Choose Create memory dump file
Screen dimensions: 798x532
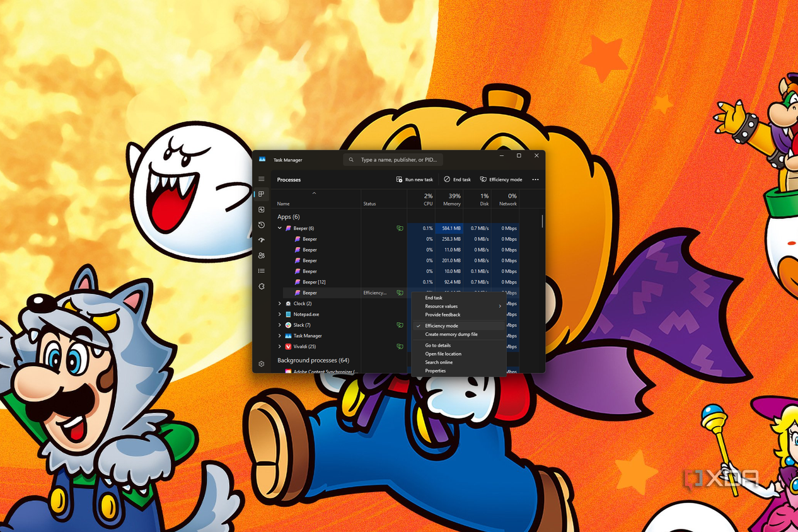coord(459,334)
